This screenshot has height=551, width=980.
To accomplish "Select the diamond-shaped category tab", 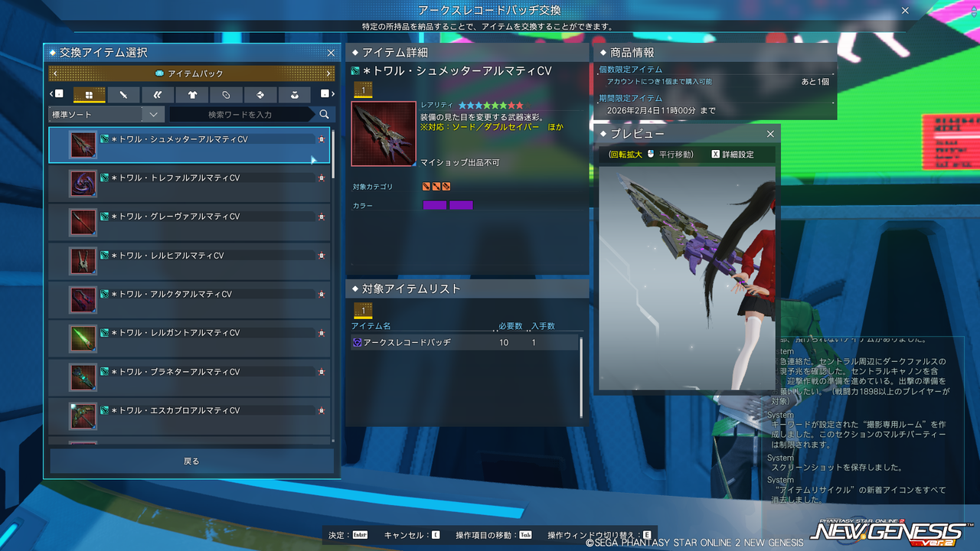I will coord(260,95).
